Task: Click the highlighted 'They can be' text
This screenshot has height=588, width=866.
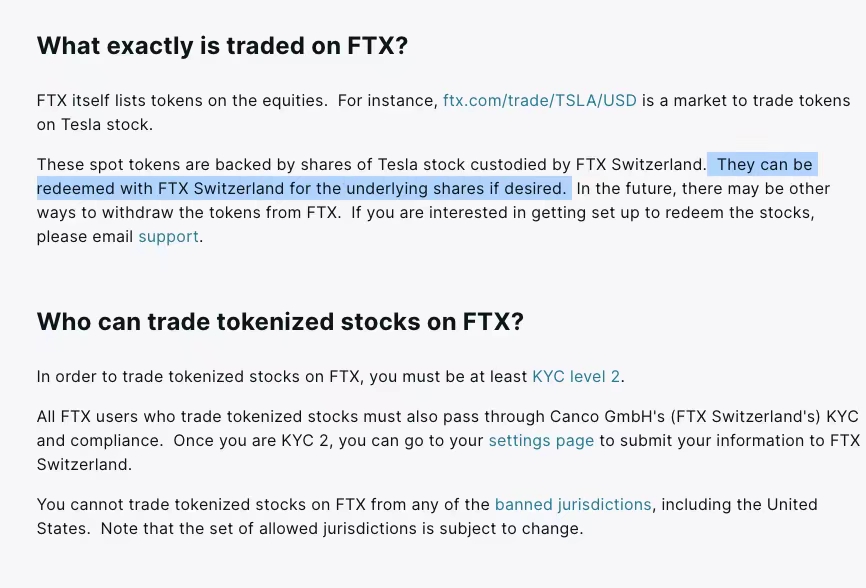Action: [765, 165]
